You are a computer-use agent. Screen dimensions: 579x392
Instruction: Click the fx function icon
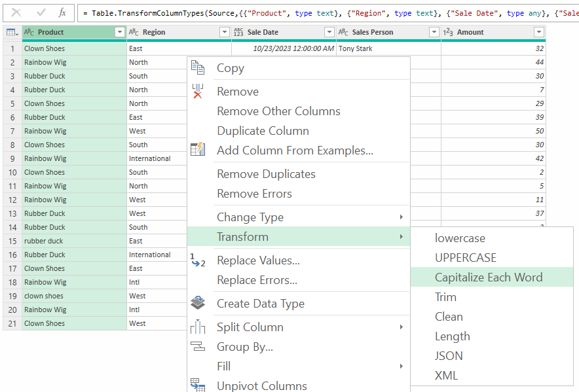click(62, 12)
